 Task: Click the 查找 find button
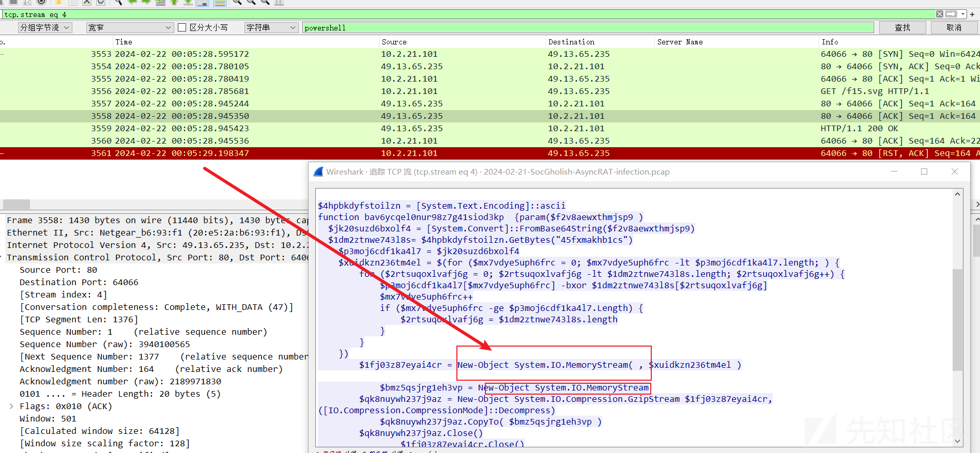pos(902,27)
